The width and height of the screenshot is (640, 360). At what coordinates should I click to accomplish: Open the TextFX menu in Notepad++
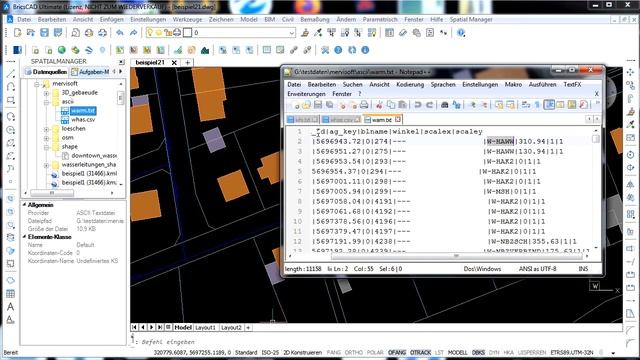click(572, 84)
